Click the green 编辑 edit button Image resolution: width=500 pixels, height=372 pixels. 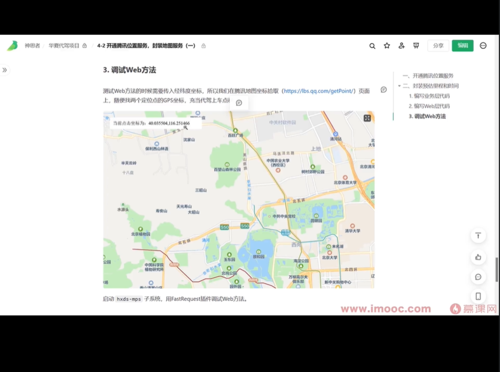click(463, 46)
